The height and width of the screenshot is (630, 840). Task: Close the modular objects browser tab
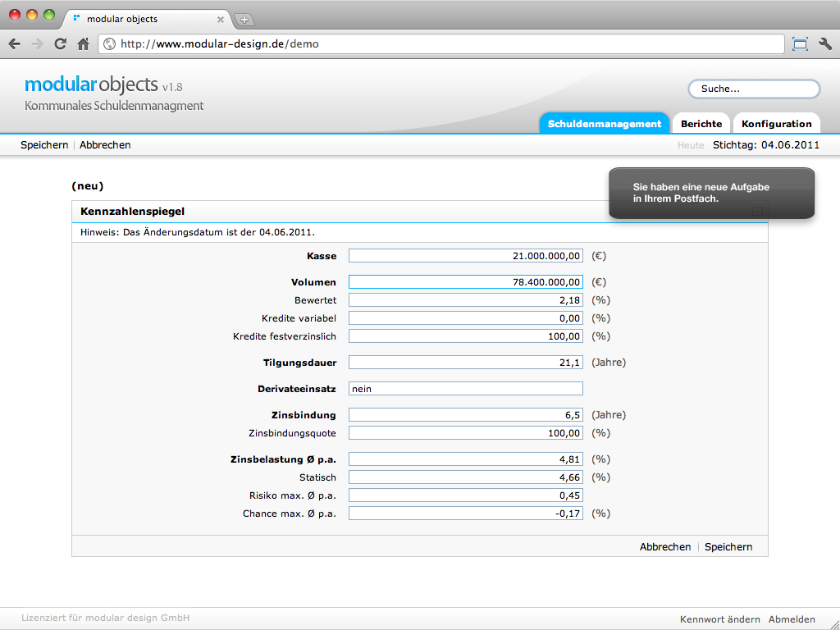(220, 20)
